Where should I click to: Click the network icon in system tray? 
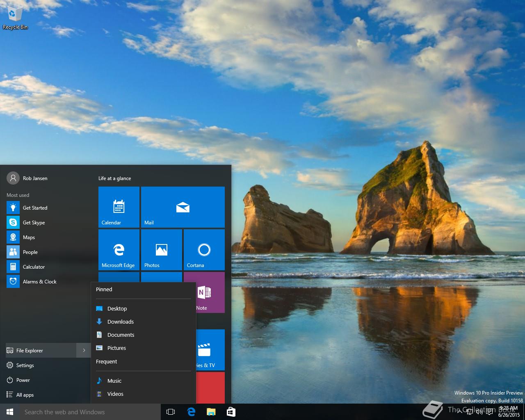click(470, 412)
